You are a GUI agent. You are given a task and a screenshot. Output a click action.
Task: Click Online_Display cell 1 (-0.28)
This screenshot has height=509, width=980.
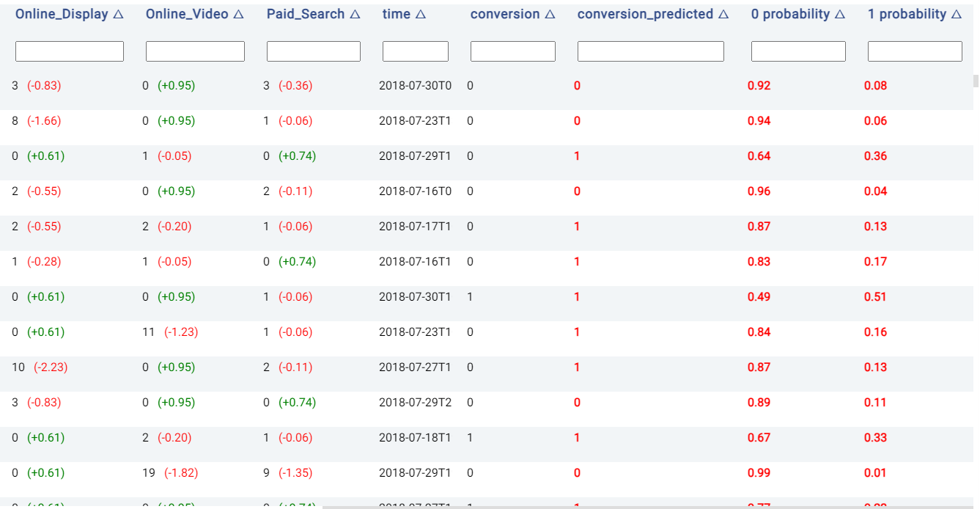37,262
